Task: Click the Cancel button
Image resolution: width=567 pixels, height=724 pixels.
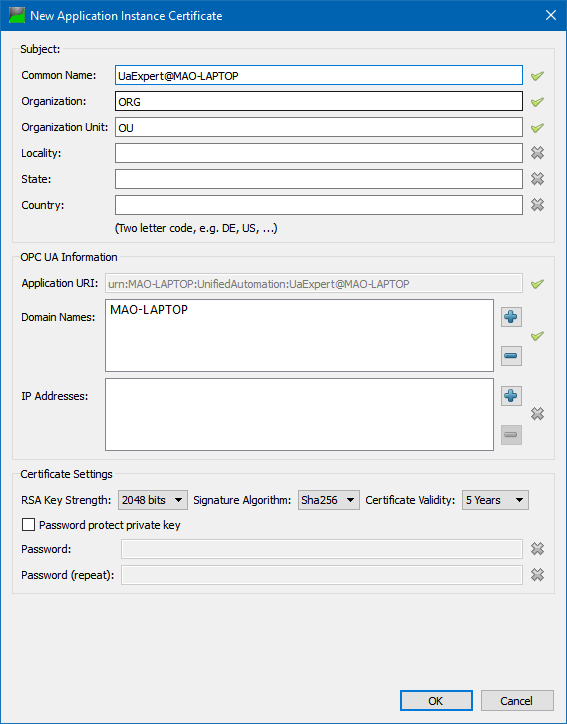Action: coord(517,701)
